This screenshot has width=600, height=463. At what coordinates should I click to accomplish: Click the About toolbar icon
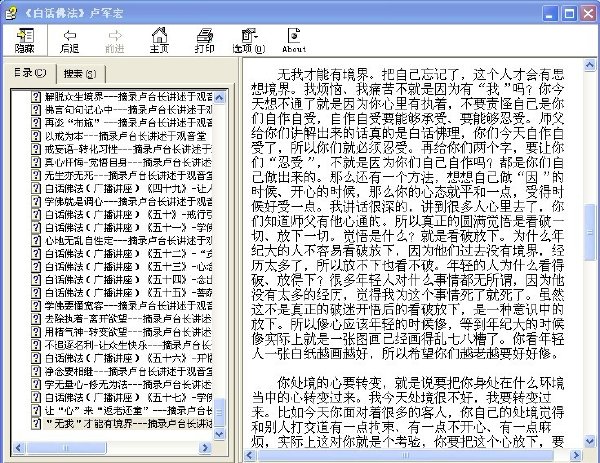pos(294,40)
